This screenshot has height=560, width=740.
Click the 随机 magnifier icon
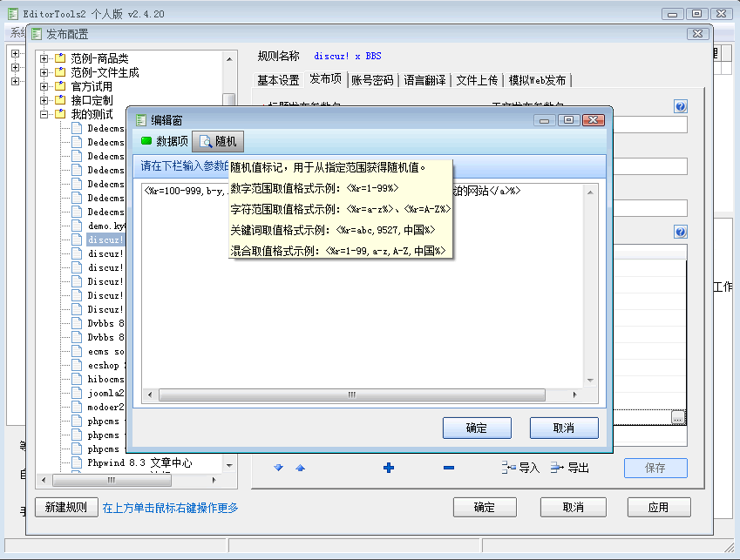(x=206, y=140)
